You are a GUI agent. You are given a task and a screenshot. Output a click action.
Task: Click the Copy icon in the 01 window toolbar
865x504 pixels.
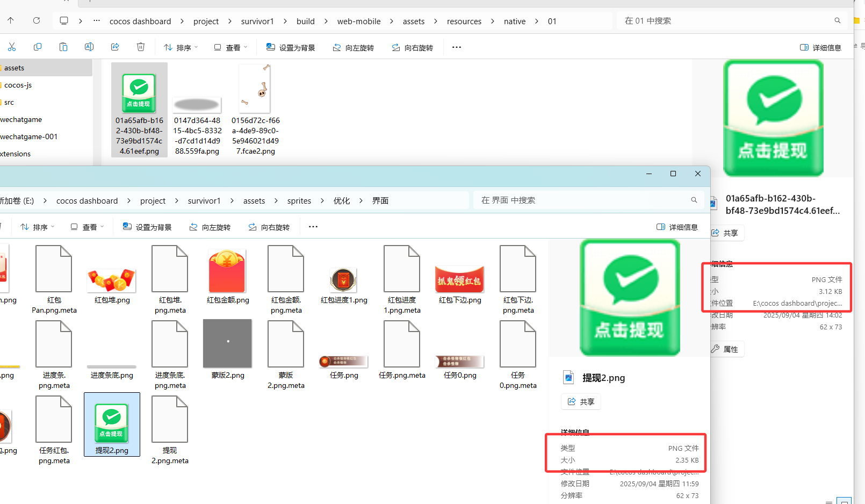38,47
